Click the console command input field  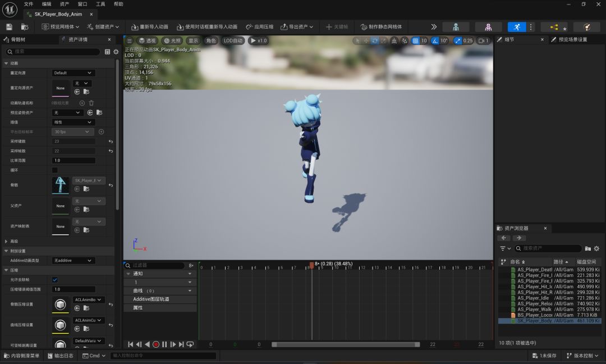tap(163, 356)
